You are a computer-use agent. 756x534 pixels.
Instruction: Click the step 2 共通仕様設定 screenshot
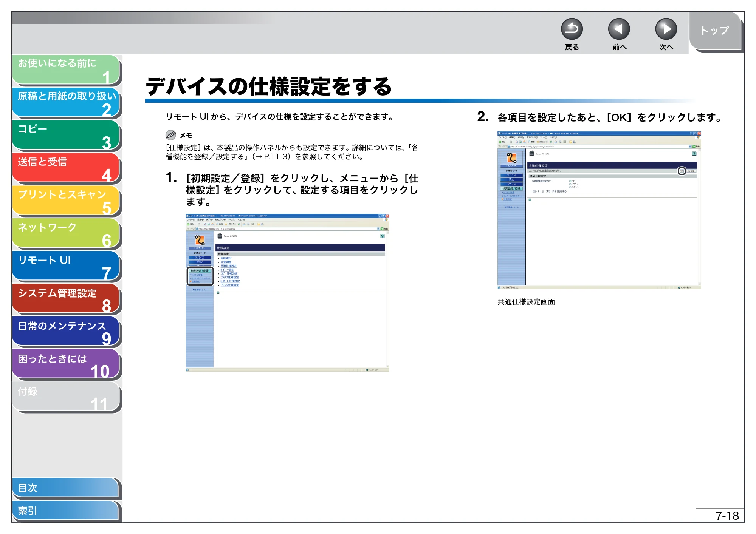point(599,210)
